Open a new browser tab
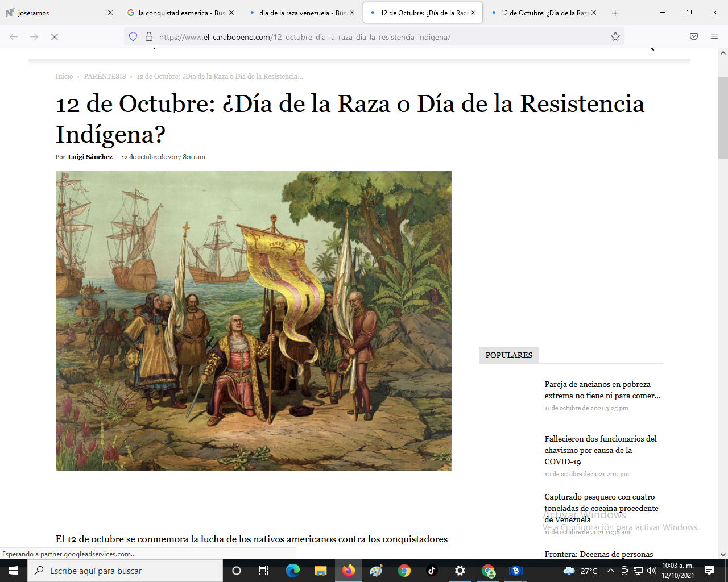 point(615,13)
